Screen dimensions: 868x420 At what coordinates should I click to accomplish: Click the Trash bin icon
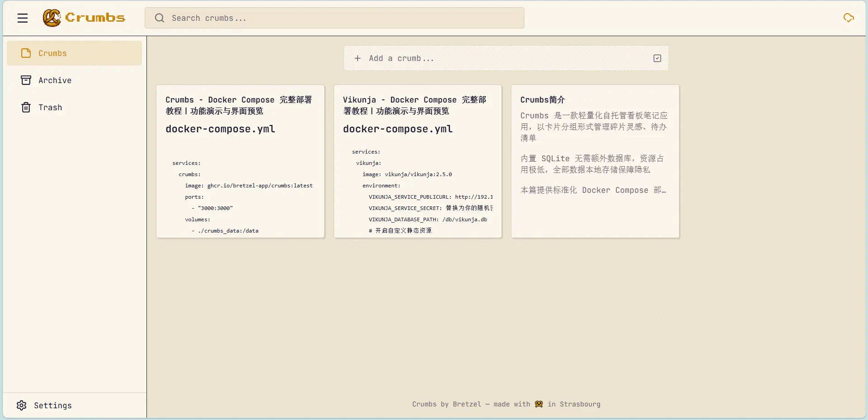(26, 107)
